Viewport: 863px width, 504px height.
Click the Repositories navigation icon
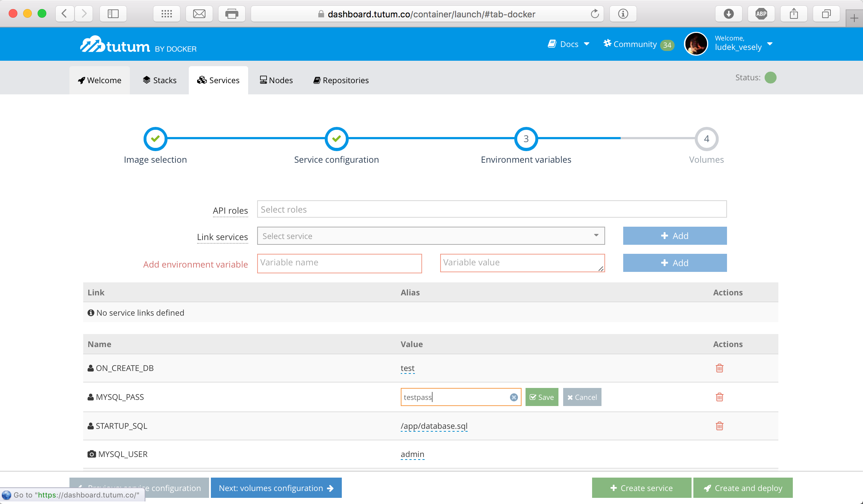[x=317, y=80]
